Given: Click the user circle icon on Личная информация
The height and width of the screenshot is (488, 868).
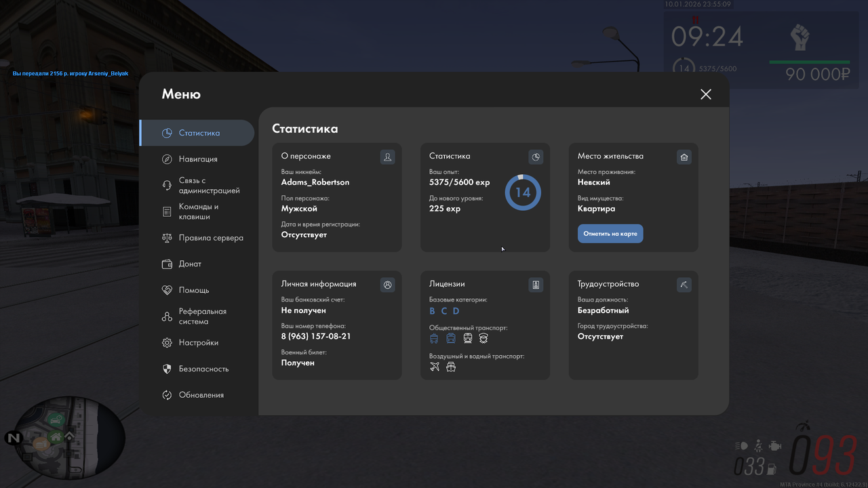Looking at the screenshot, I should 387,285.
